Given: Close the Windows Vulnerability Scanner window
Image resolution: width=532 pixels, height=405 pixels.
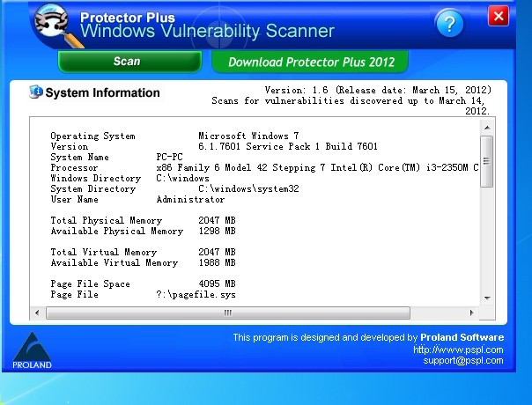Looking at the screenshot, I should pyautogui.click(x=499, y=17).
